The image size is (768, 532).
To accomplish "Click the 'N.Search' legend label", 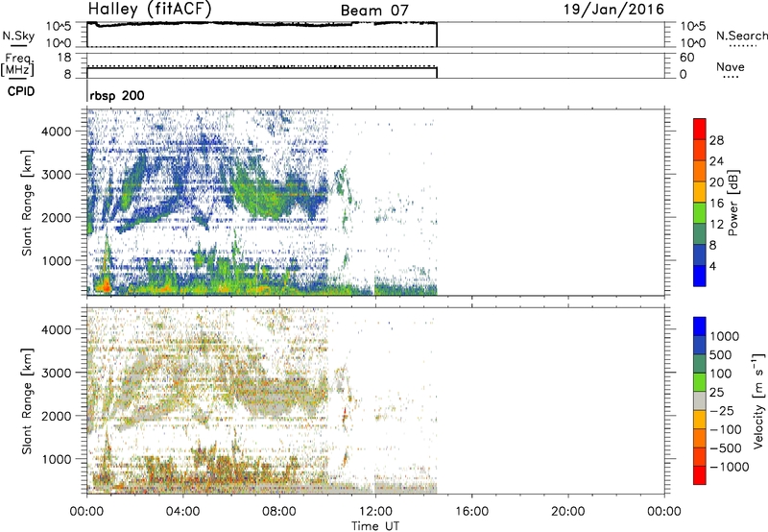I will pos(741,36).
